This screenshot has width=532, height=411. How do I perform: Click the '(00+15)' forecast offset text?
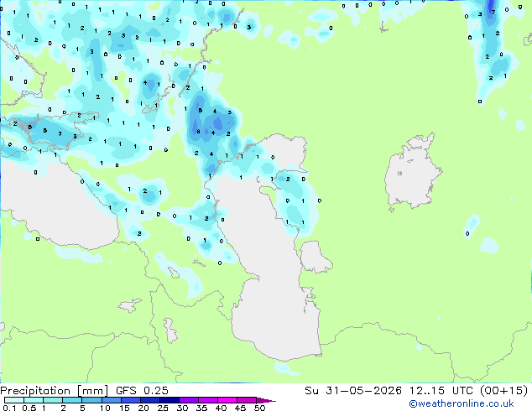coord(504,391)
